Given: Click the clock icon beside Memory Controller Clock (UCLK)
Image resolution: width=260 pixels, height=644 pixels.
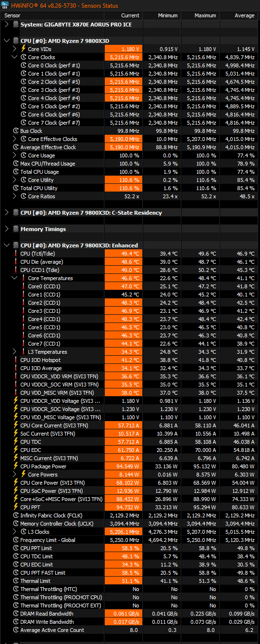Looking at the screenshot, I should pos(15,524).
